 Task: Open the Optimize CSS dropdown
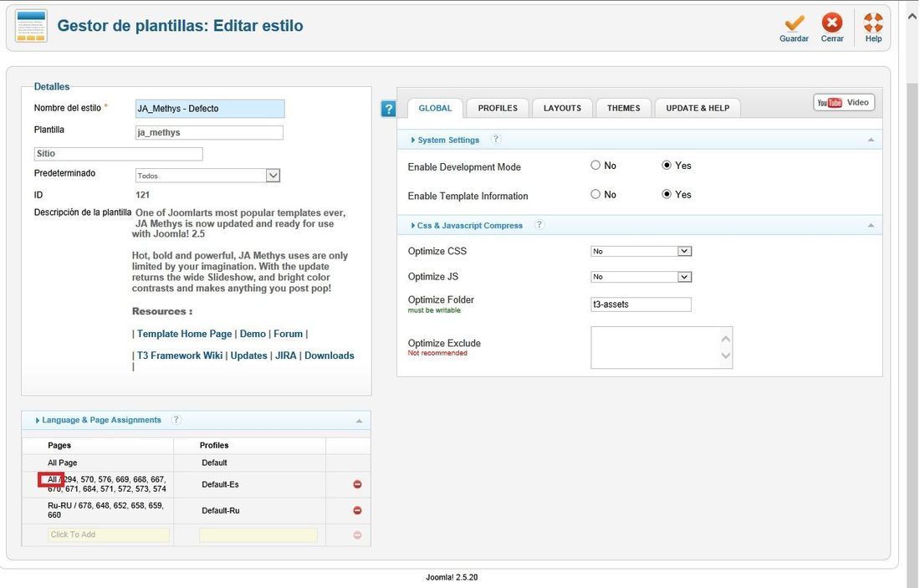click(641, 251)
